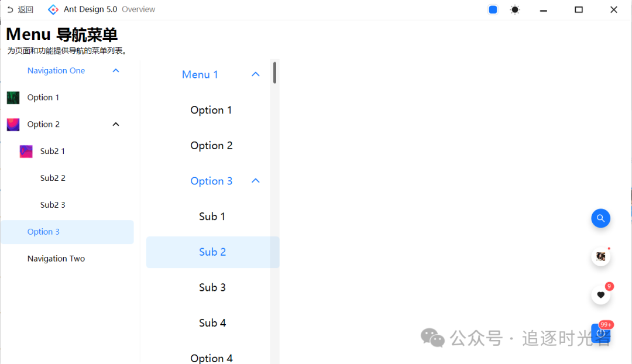This screenshot has height=364, width=632.
Task: Open the Overview link in title bar
Action: tap(138, 9)
